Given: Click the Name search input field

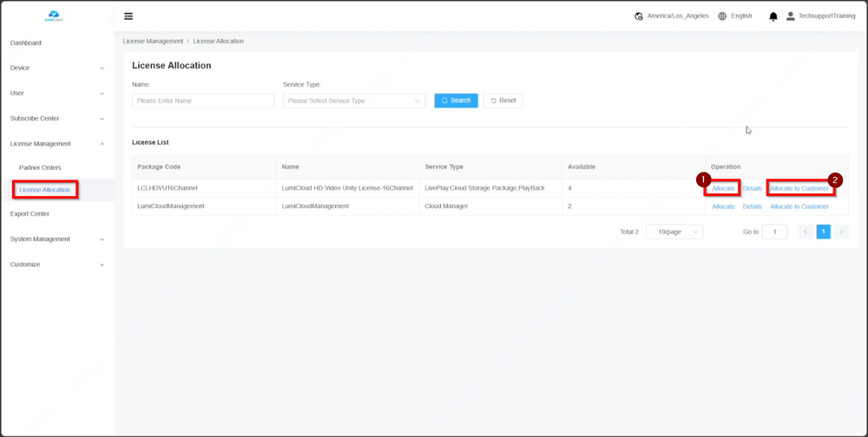Looking at the screenshot, I should click(202, 101).
